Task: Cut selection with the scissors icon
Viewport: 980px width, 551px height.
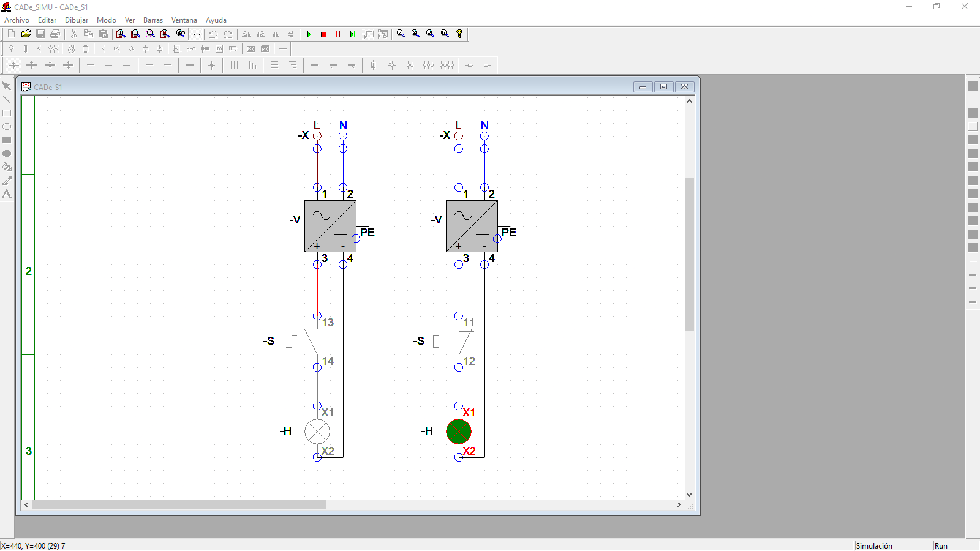Action: click(x=73, y=34)
